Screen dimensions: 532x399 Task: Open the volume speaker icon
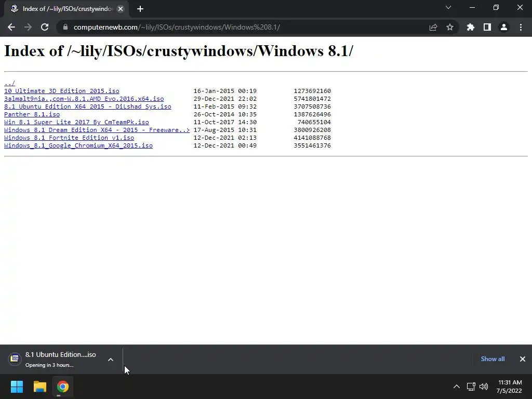pyautogui.click(x=484, y=387)
